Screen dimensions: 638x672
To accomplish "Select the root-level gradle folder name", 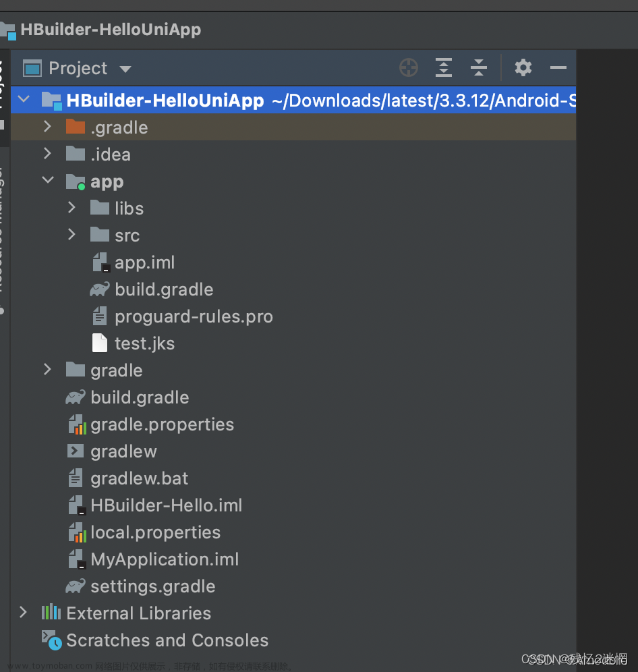I will click(x=117, y=370).
